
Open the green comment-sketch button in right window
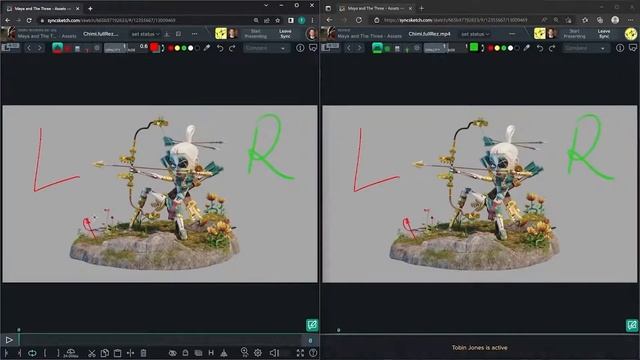coord(632,325)
